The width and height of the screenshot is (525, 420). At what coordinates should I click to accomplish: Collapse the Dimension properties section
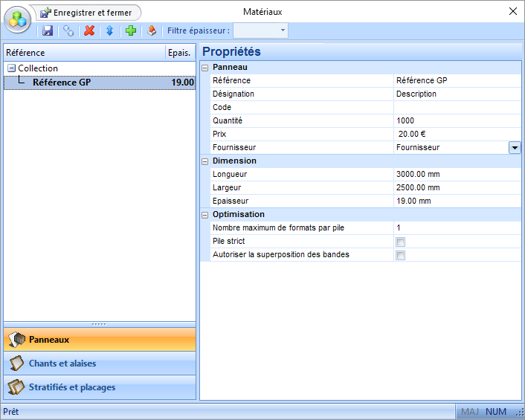pos(205,161)
